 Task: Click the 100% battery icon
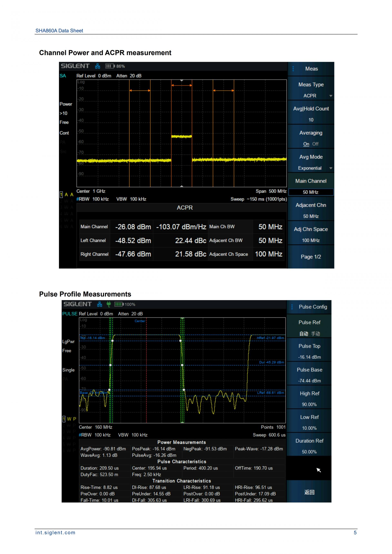(119, 304)
